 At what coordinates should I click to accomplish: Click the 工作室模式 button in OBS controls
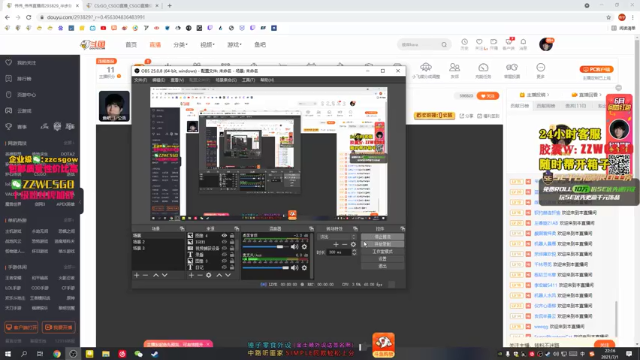382,251
